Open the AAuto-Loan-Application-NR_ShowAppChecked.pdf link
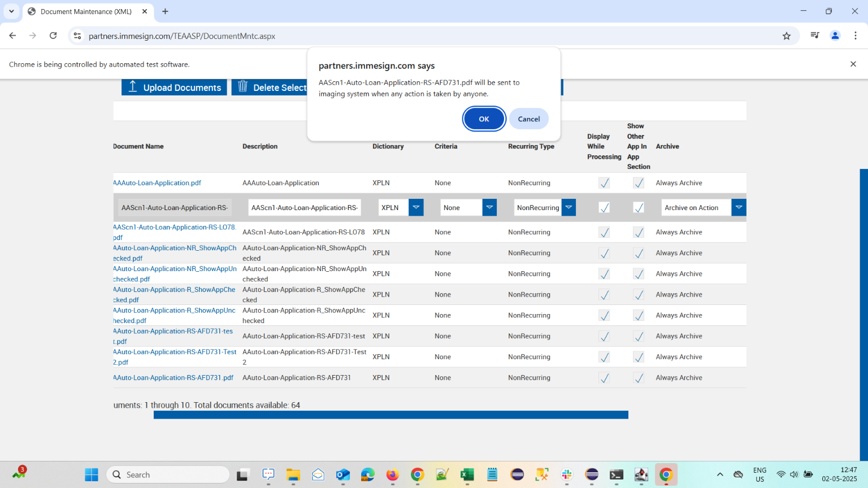868x488 pixels. [x=175, y=253]
